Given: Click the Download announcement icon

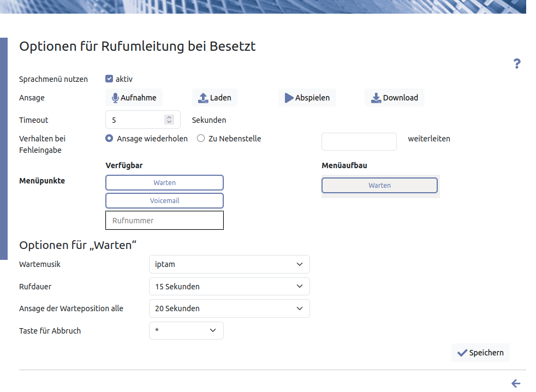Looking at the screenshot, I should click(x=376, y=98).
